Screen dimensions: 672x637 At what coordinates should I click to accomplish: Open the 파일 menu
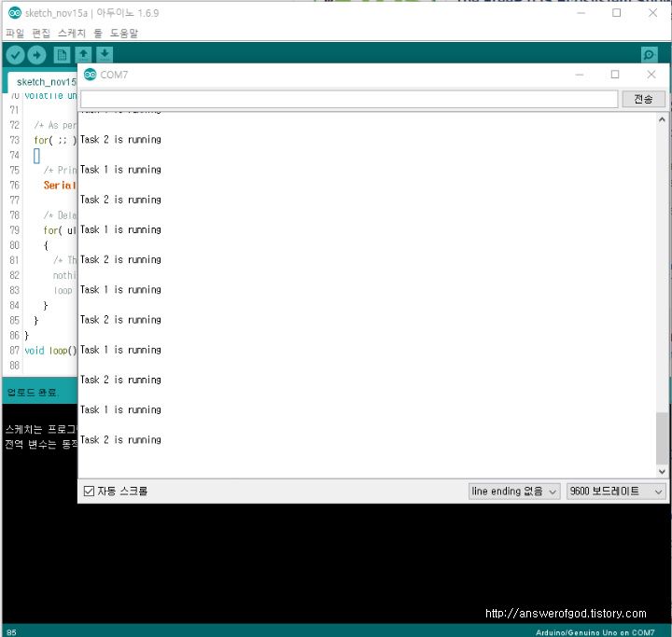point(15,33)
